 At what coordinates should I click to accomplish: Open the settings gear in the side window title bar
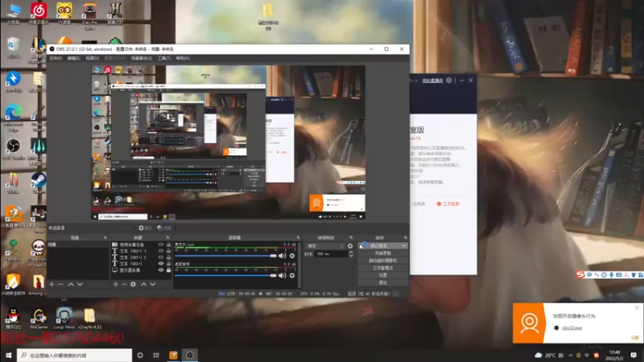point(449,80)
